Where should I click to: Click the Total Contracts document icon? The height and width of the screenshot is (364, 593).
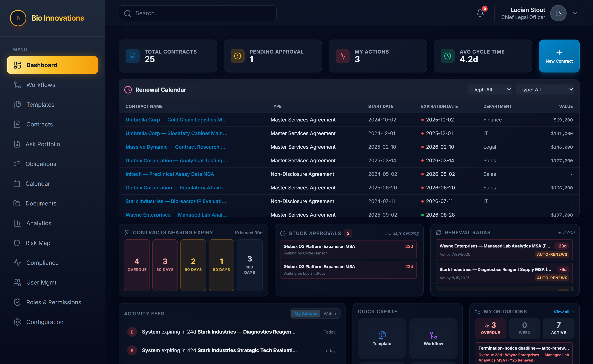pyautogui.click(x=132, y=56)
